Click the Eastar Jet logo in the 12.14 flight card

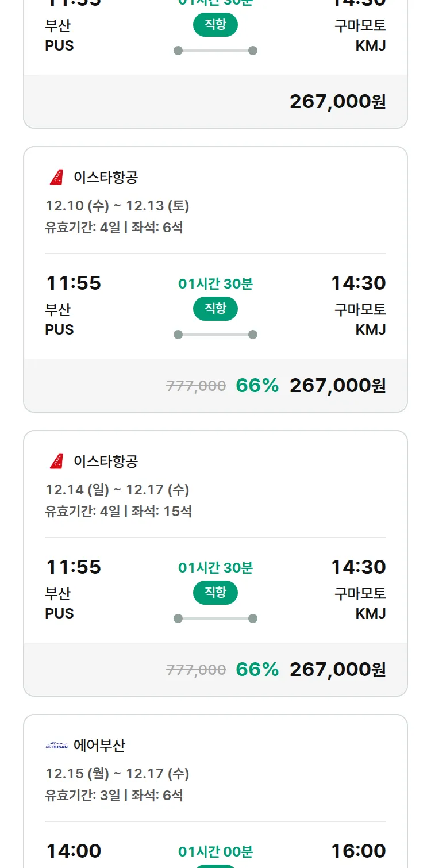56,462
